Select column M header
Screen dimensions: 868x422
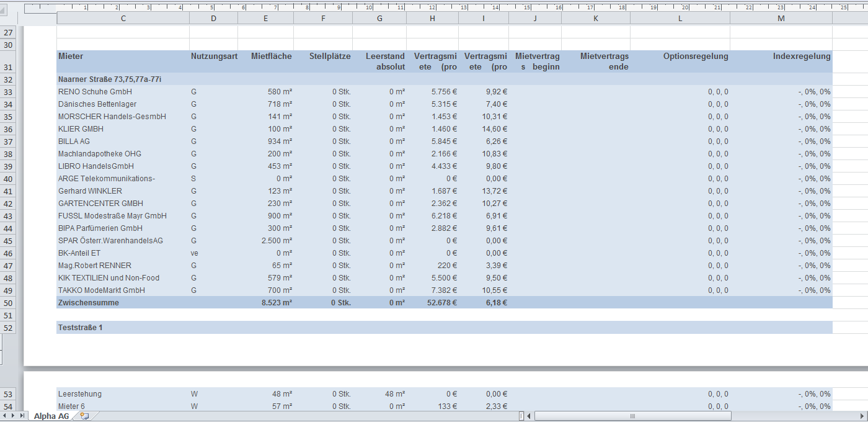[x=781, y=19]
